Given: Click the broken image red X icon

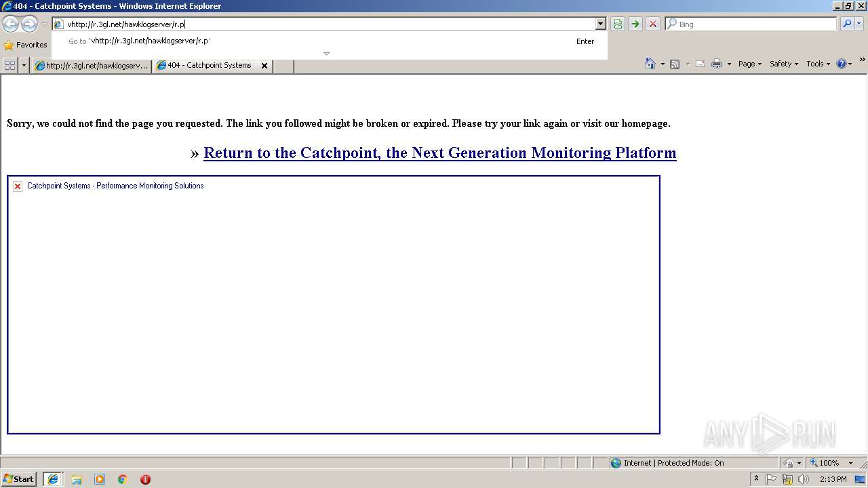Looking at the screenshot, I should [x=18, y=186].
